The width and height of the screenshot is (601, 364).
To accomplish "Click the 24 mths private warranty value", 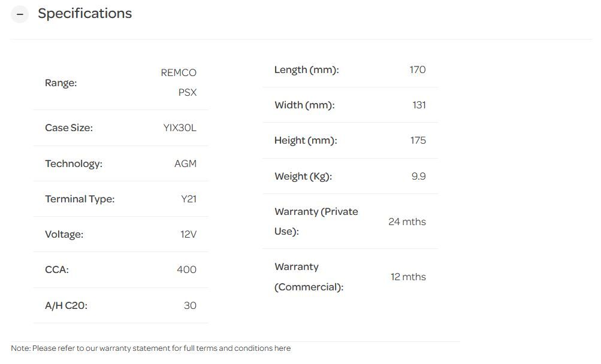I will tap(407, 222).
